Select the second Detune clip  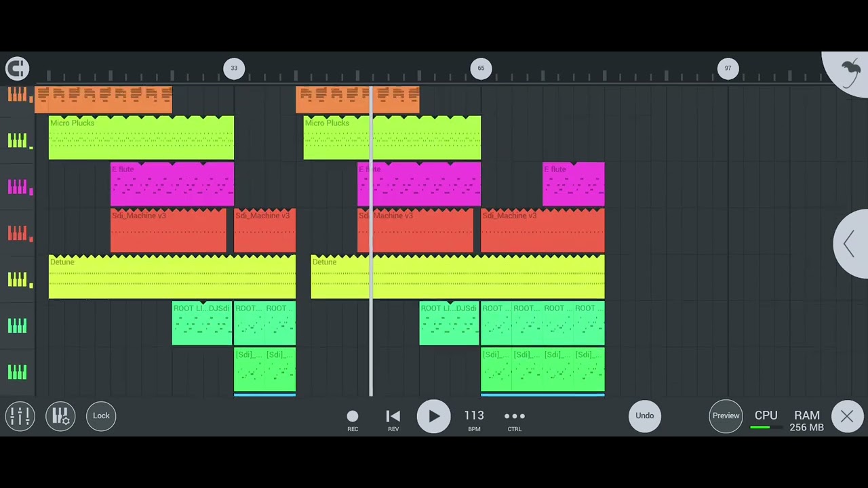click(458, 277)
